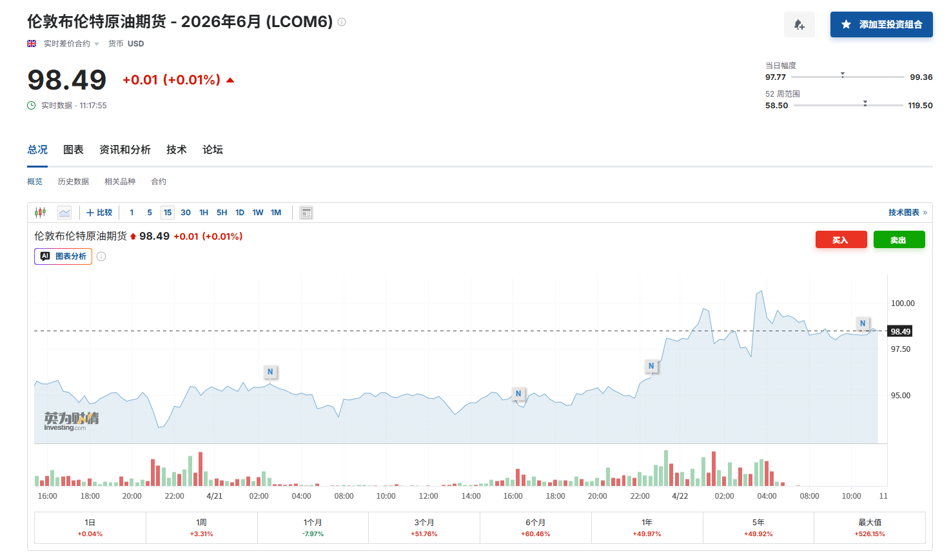The image size is (951, 560).
Task: Click the info icon beside the LCOM6 title
Action: [x=342, y=22]
